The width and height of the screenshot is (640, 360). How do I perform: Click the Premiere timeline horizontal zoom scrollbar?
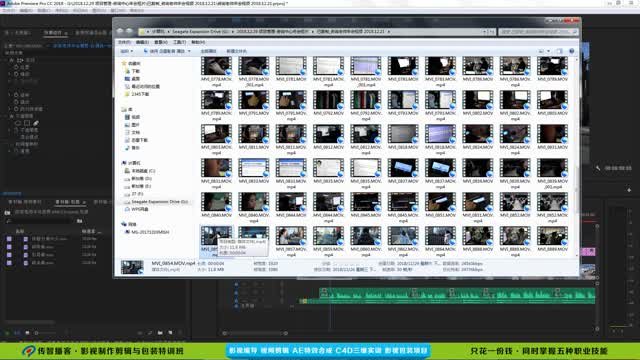click(255, 333)
